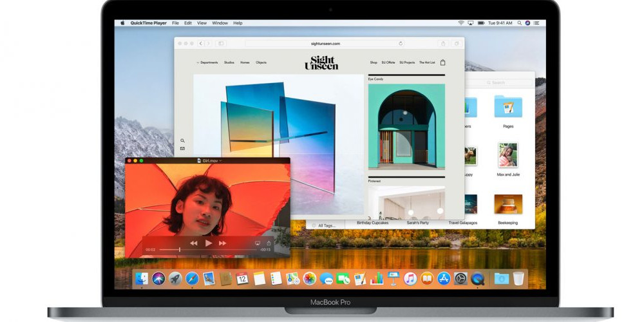Toggle the Safari sidebar button
Viewport: 644px width, 322px height.
click(x=221, y=44)
